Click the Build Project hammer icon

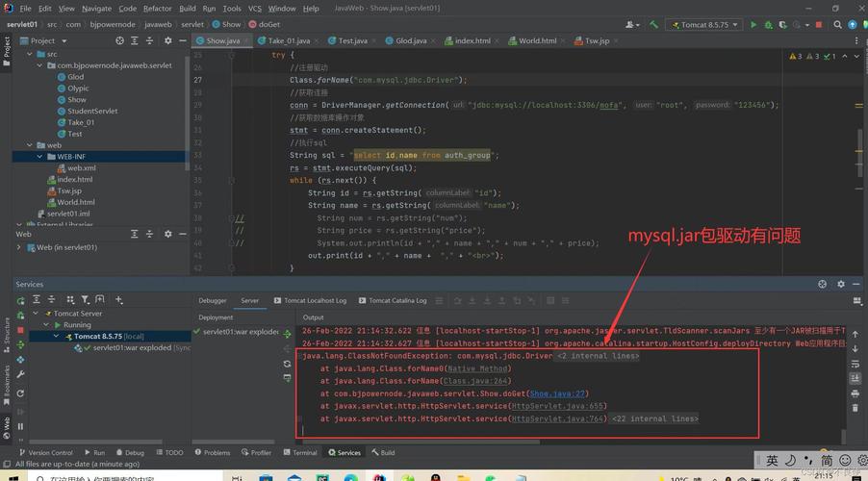653,24
